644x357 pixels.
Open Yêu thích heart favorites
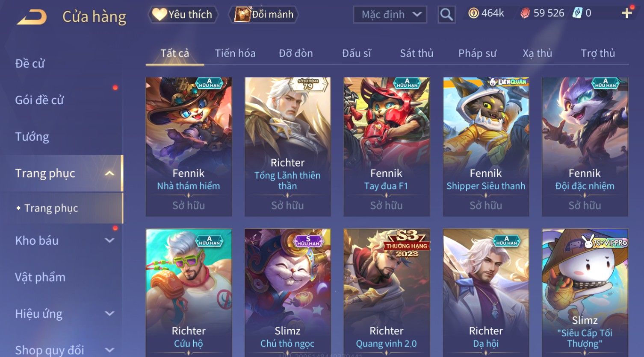click(x=183, y=15)
